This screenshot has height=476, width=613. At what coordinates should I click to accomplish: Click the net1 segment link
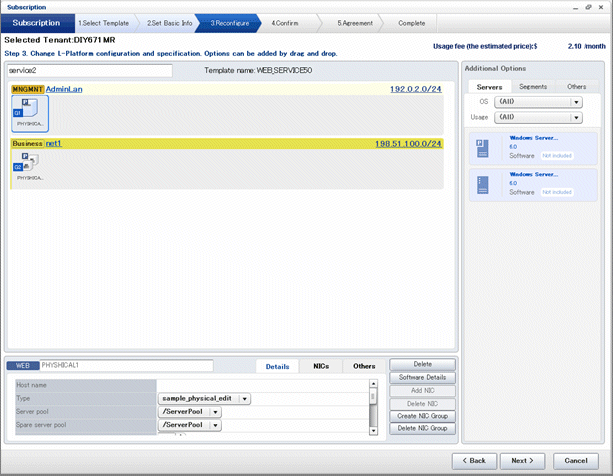click(53, 143)
